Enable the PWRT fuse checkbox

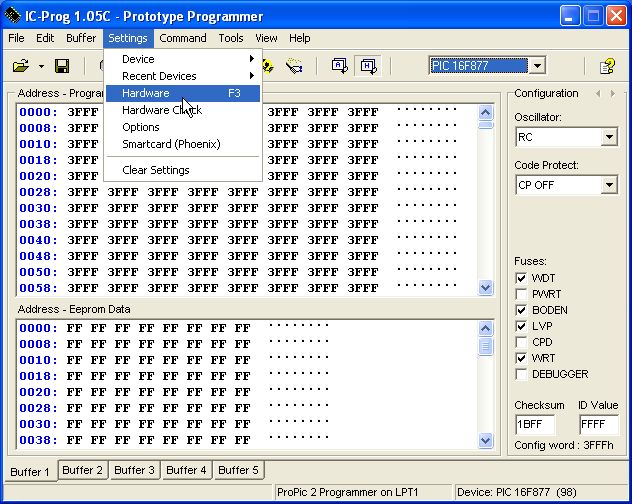(521, 294)
